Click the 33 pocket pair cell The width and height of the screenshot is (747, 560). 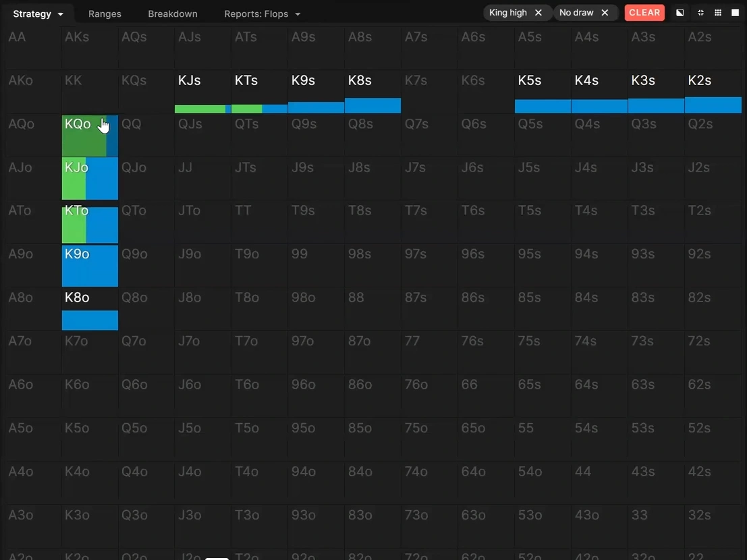point(657,526)
